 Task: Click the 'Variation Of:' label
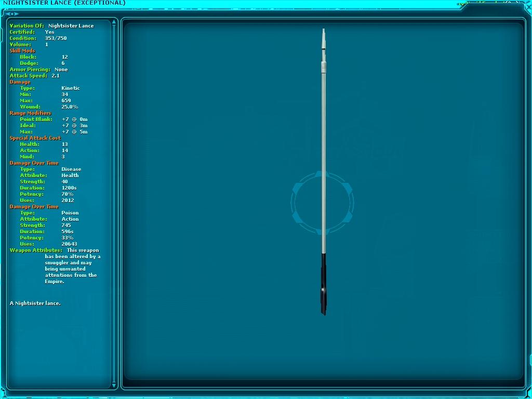(27, 26)
